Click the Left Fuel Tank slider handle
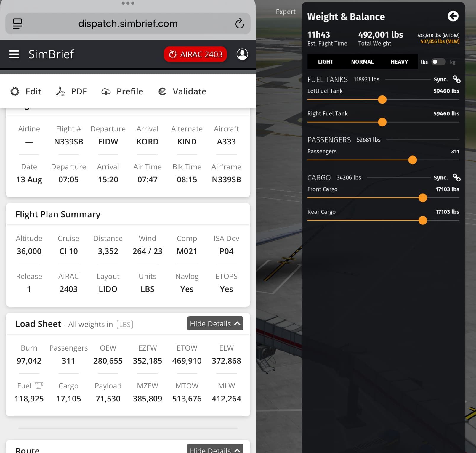The image size is (476, 453). coord(382,99)
